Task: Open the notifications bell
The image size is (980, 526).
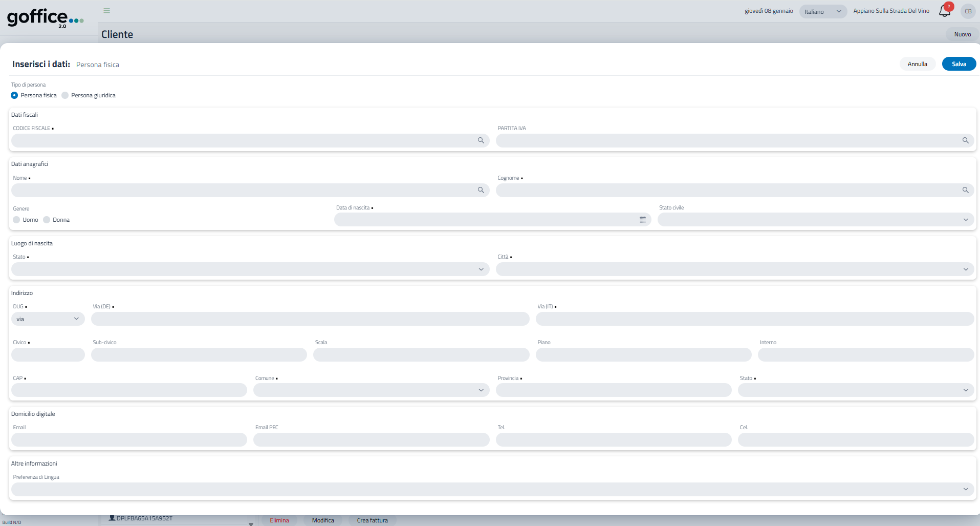Action: [x=944, y=11]
